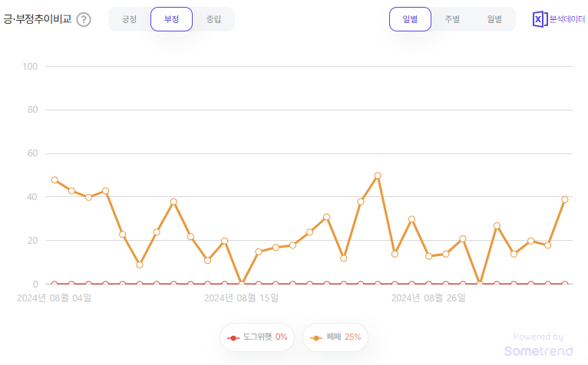Click the peak data point at 50

coord(378,176)
